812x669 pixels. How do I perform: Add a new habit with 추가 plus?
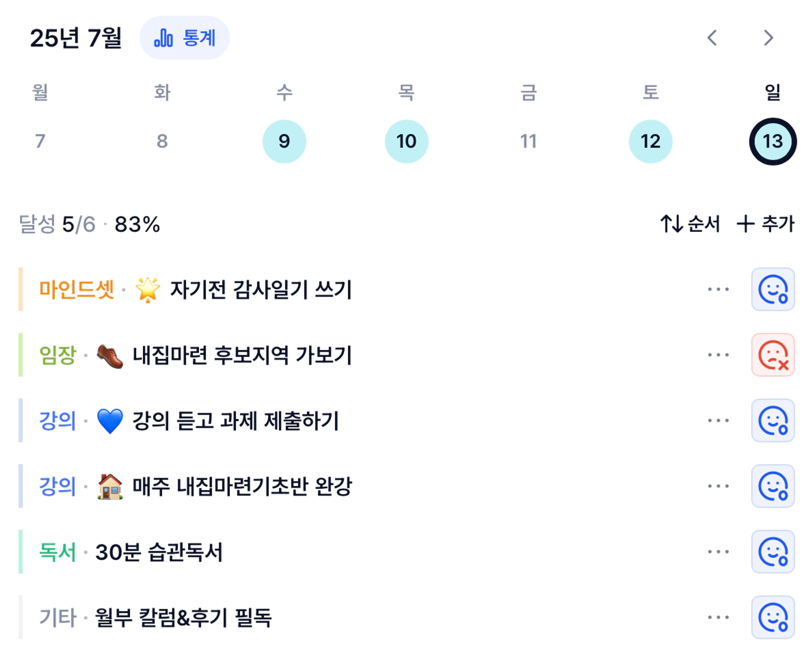765,223
